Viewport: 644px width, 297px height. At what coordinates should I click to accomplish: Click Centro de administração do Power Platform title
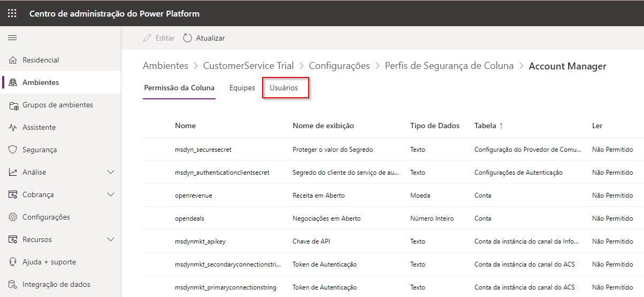(114, 13)
